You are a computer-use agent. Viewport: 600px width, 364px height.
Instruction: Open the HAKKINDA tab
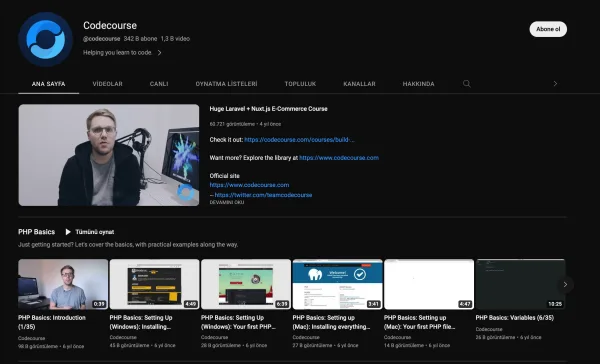click(419, 84)
